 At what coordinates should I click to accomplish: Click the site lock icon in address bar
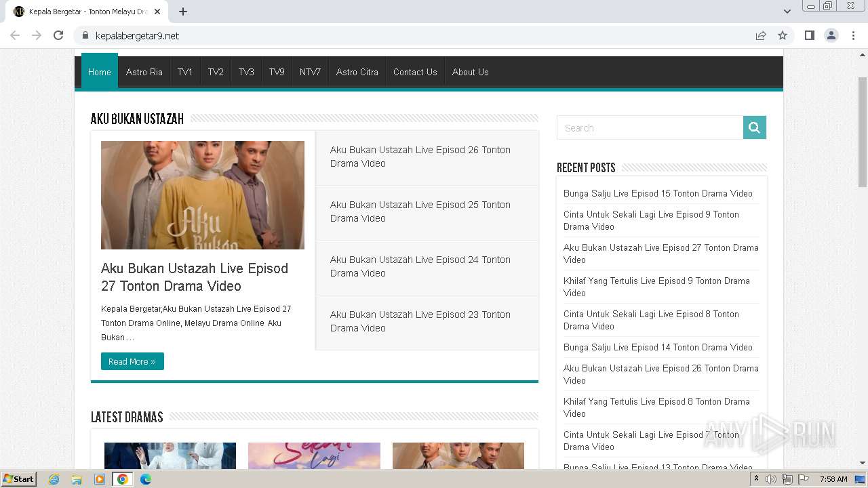[85, 35]
